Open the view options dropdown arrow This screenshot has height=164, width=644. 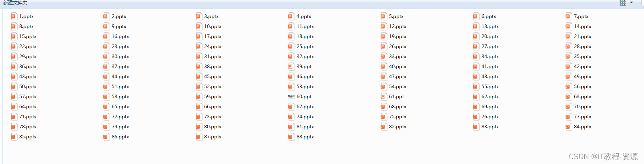[631, 2]
